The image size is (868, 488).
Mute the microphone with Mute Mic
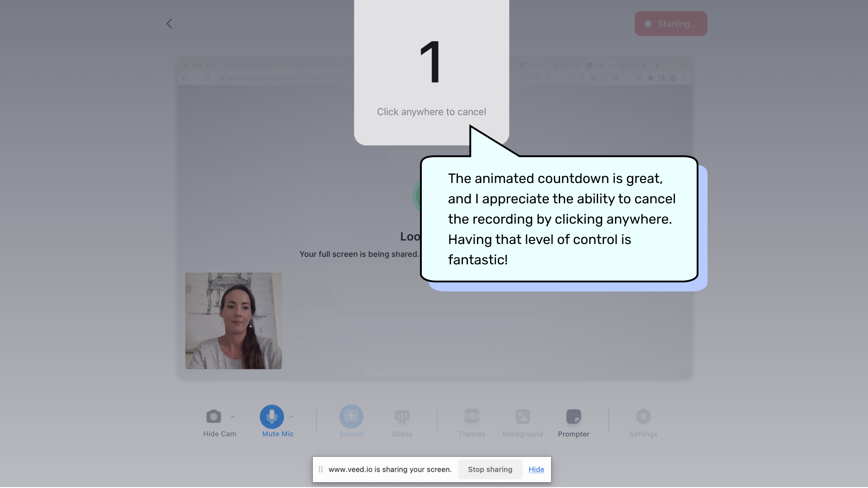click(x=272, y=416)
